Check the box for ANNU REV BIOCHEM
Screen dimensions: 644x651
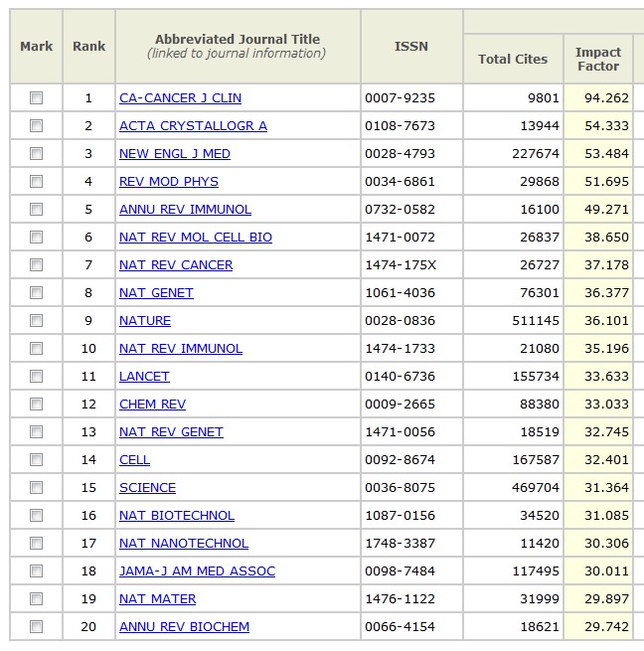(37, 627)
